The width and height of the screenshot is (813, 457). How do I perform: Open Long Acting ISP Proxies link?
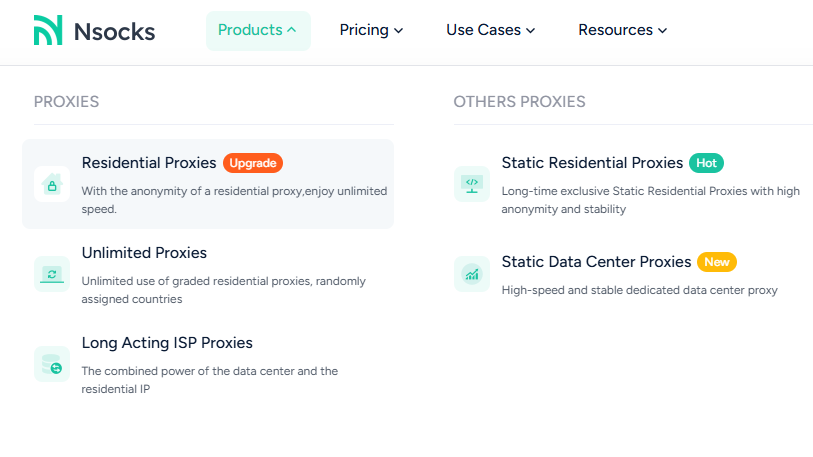(x=167, y=343)
